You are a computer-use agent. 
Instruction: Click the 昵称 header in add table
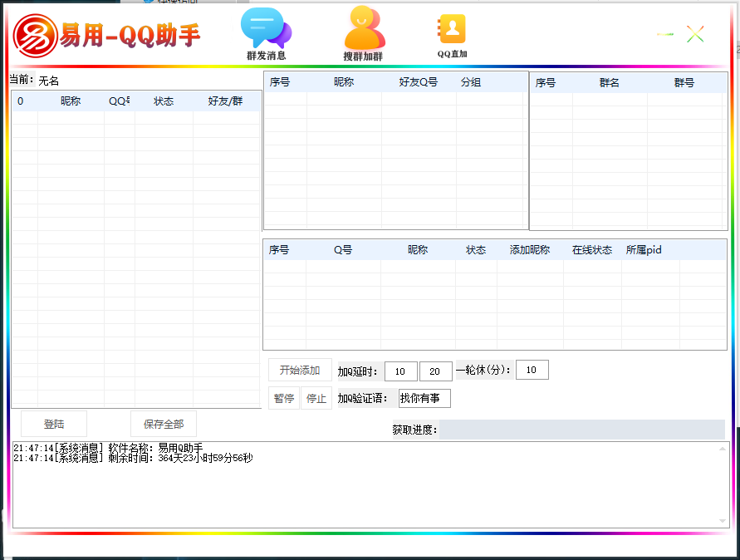[x=418, y=250]
